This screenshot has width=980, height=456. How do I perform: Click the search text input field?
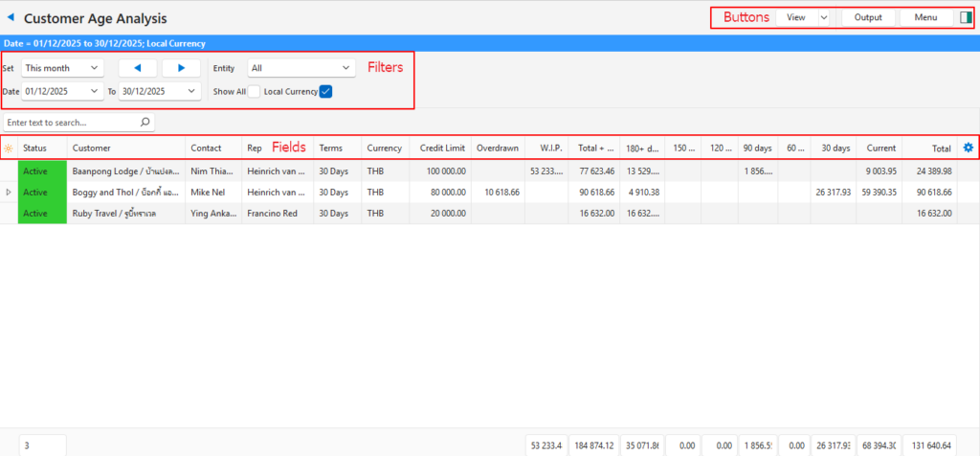pos(69,123)
